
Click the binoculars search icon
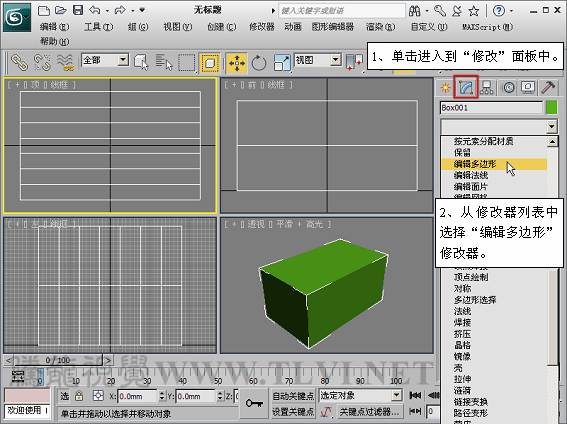coord(415,11)
